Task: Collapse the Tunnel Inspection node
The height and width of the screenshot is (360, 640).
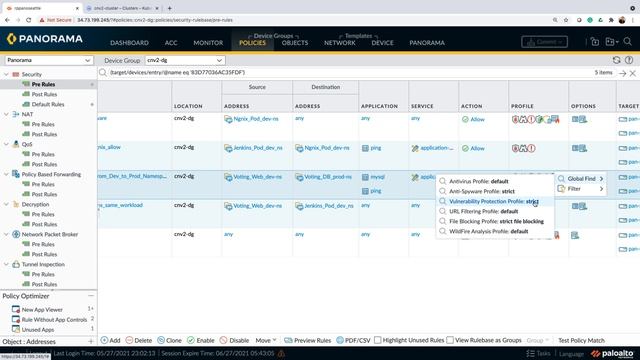Action: pos(6,264)
